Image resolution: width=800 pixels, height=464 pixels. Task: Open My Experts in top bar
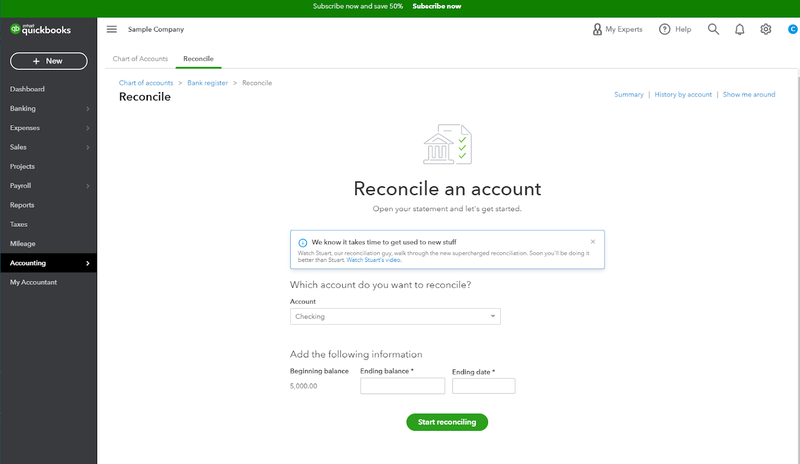point(617,30)
